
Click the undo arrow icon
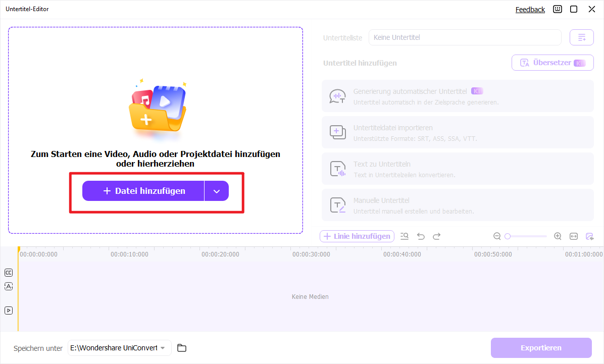[421, 236]
